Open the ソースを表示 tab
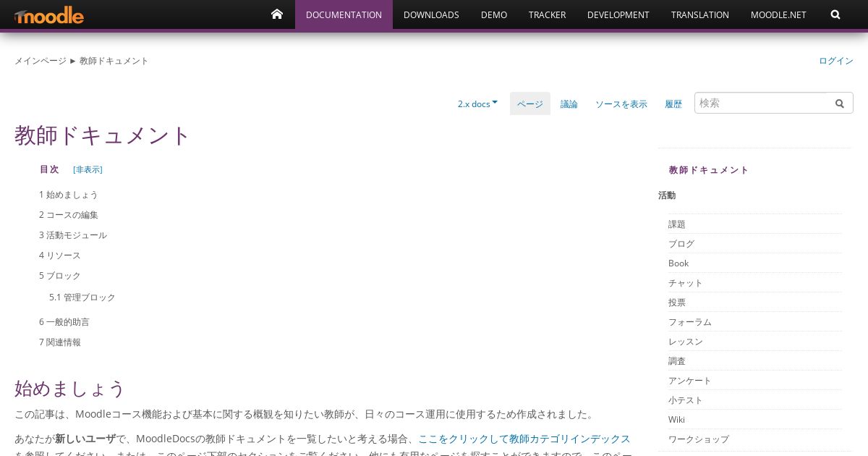The width and height of the screenshot is (868, 456). tap(621, 104)
